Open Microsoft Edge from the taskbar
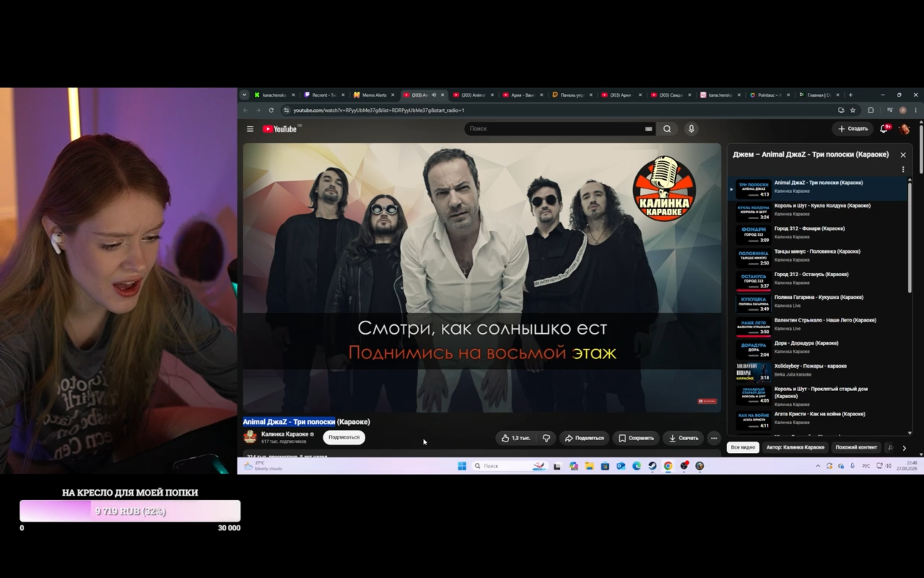This screenshot has width=924, height=578. click(636, 466)
